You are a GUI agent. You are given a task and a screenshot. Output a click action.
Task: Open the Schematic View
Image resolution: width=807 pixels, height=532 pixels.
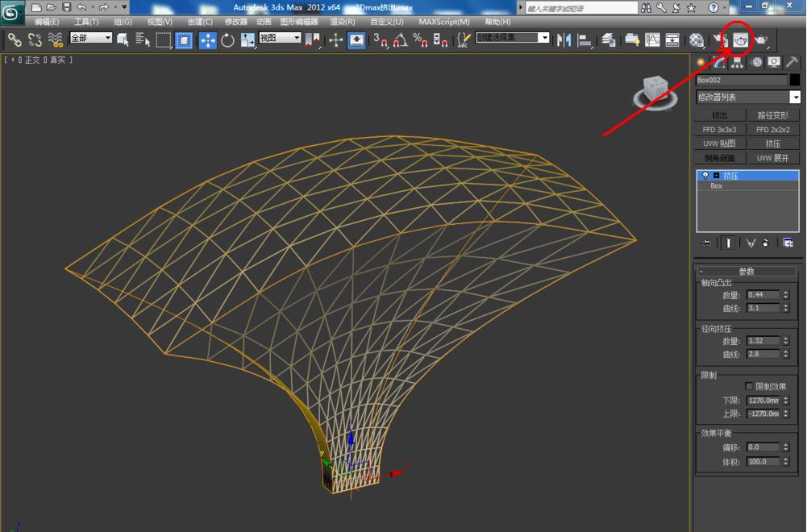pos(671,39)
